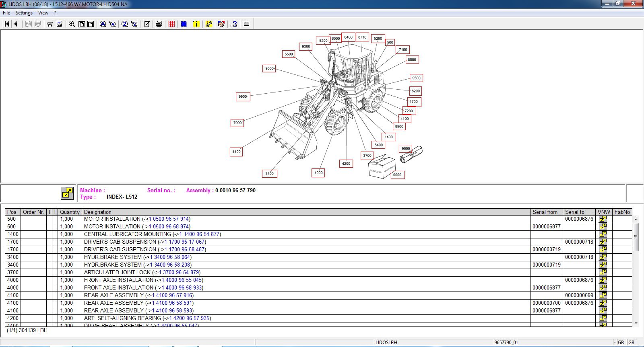Open the yellow information icon
Image resolution: width=644 pixels, height=347 pixels.
[196, 24]
